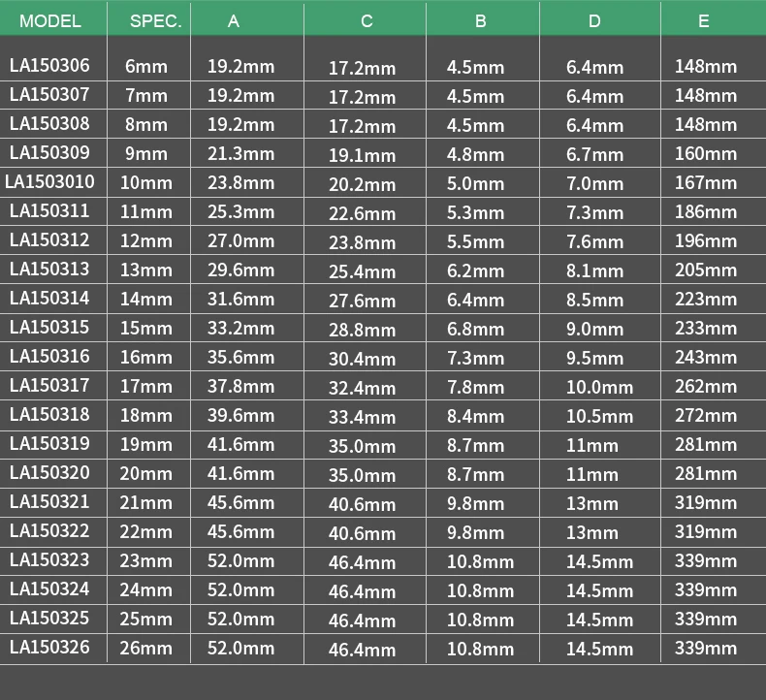
Task: Click B value 6.8mm in LA150315 row
Action: [475, 330]
